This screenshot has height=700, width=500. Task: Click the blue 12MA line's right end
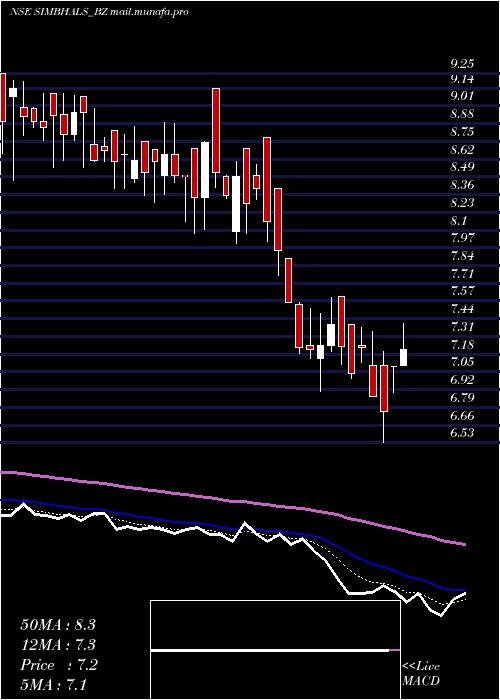[462, 590]
